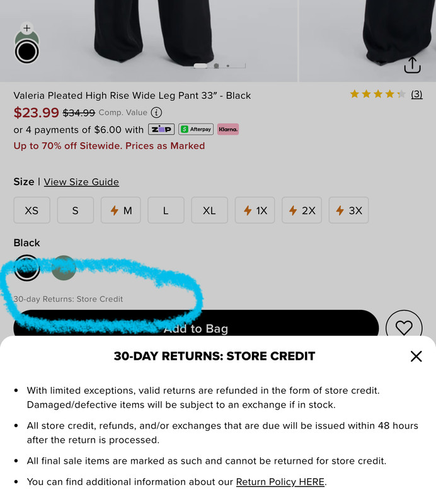The height and width of the screenshot is (504, 436).
Task: Expand color swatches with plus icon
Action: point(26,28)
